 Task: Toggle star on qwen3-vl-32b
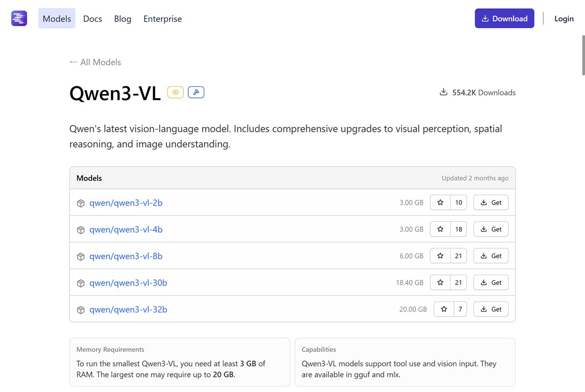[x=444, y=309]
